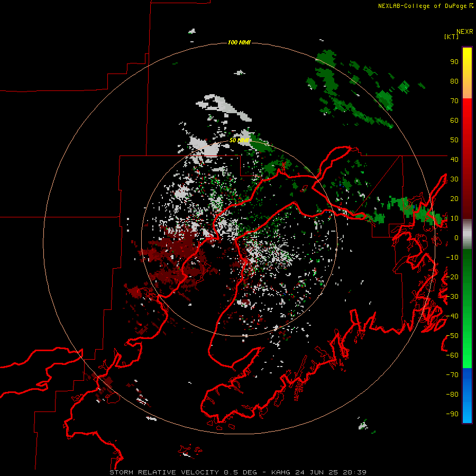Click the 60 value on velocity scale
The height and width of the screenshot is (476, 476).
click(454, 121)
